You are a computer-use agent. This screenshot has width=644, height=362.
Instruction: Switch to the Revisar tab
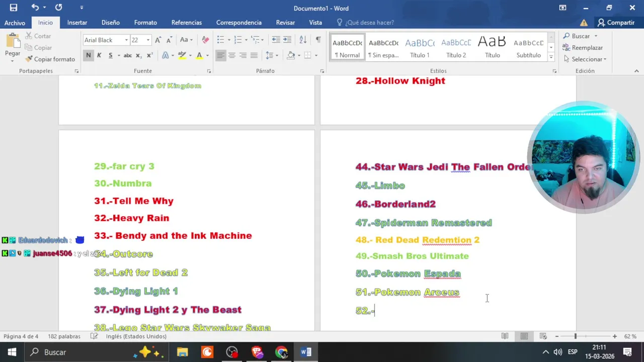coord(285,23)
